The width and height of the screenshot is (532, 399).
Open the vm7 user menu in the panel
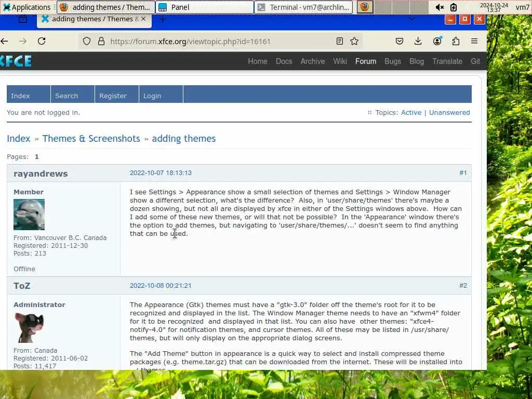pyautogui.click(x=522, y=7)
